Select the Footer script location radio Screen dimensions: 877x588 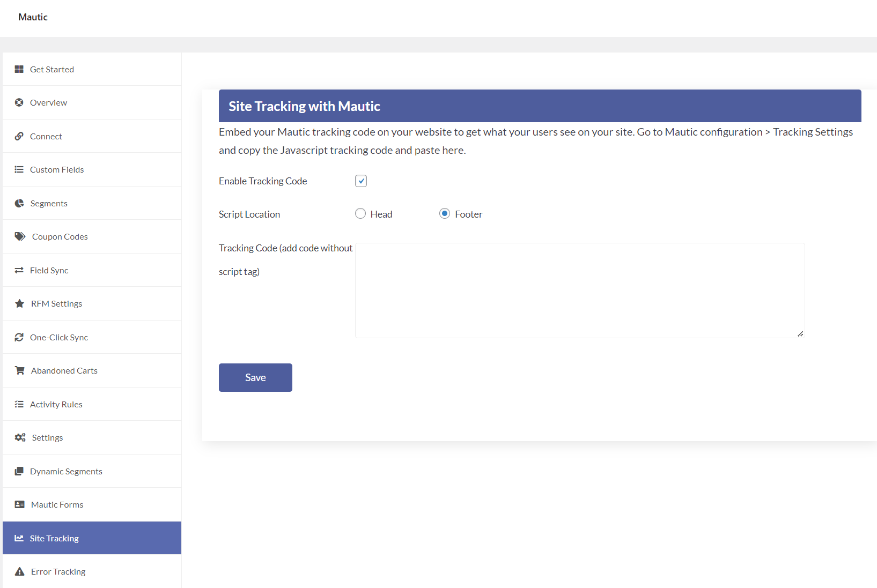(445, 213)
